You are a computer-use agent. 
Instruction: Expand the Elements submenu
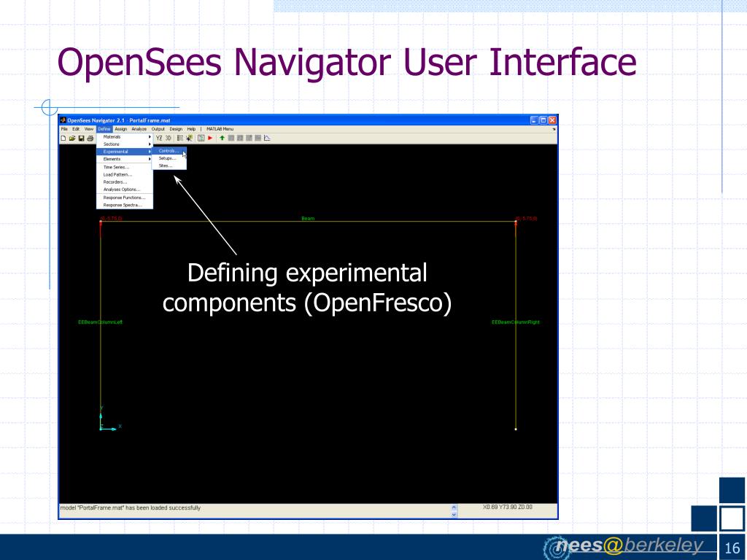pos(125,159)
